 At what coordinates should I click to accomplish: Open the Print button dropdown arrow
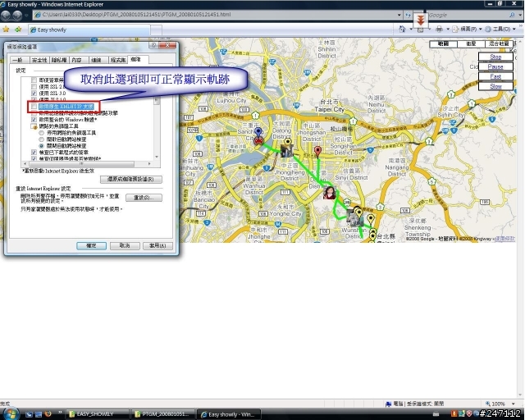(448, 30)
